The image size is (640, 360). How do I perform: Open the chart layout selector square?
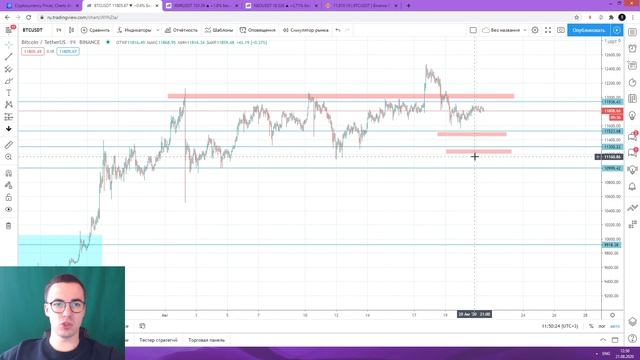click(473, 30)
